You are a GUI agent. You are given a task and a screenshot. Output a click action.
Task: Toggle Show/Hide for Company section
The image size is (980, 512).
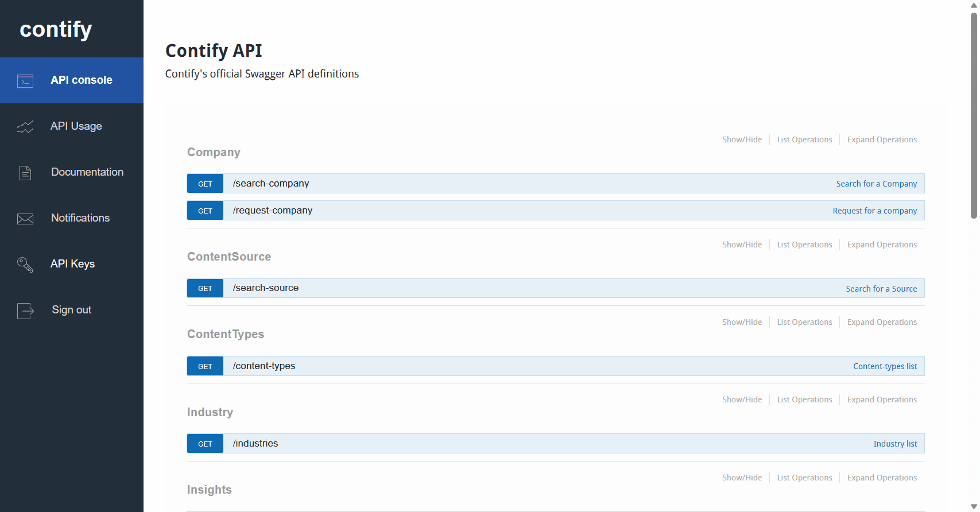(742, 139)
